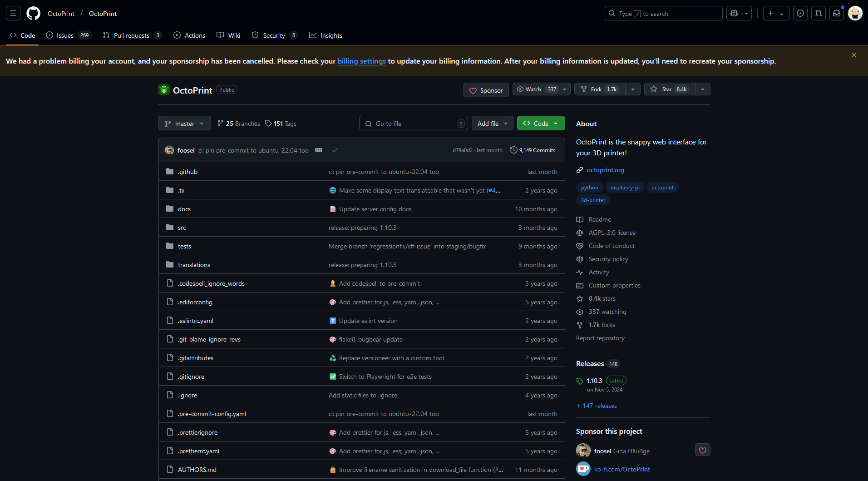Open the src folder
The height and width of the screenshot is (481, 868).
182,228
